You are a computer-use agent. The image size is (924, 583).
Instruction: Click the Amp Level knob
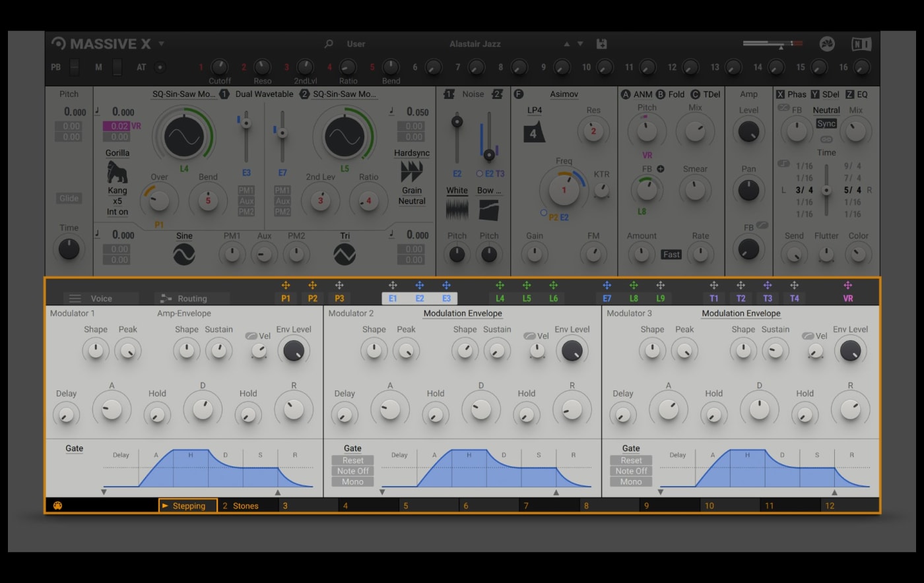748,133
